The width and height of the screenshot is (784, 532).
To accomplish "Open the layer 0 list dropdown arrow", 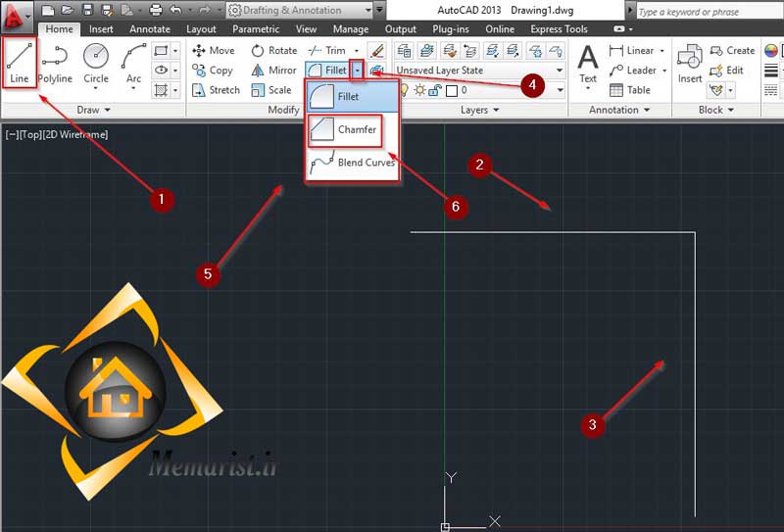I will click(x=560, y=90).
